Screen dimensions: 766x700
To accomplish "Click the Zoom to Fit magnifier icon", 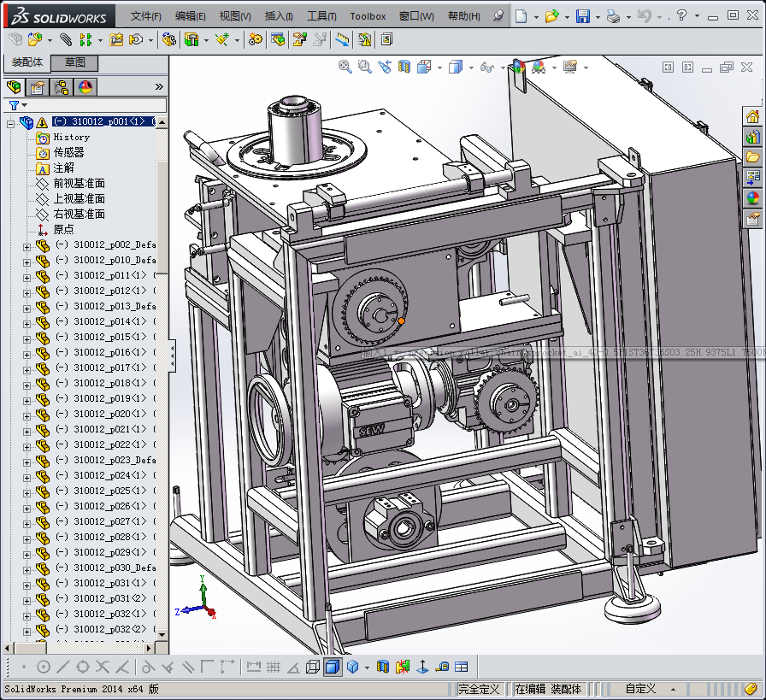I will click(x=345, y=67).
